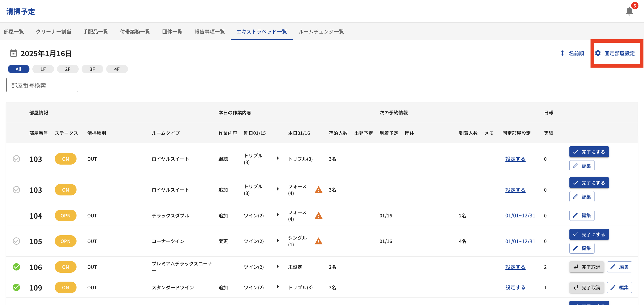Viewport: 644px width, 305px height.
Task: Open the notification bell with 5 alerts
Action: click(629, 11)
